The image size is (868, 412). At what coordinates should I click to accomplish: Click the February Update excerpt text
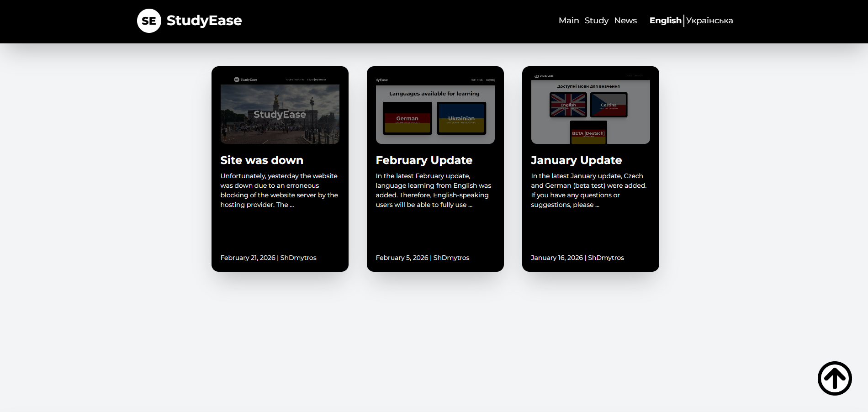(433, 190)
